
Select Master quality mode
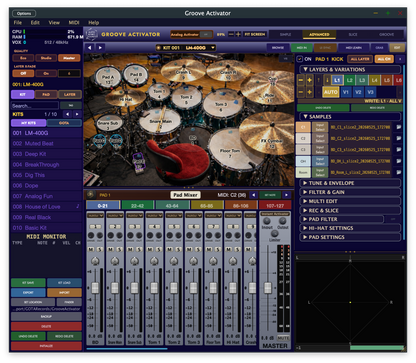(69, 58)
